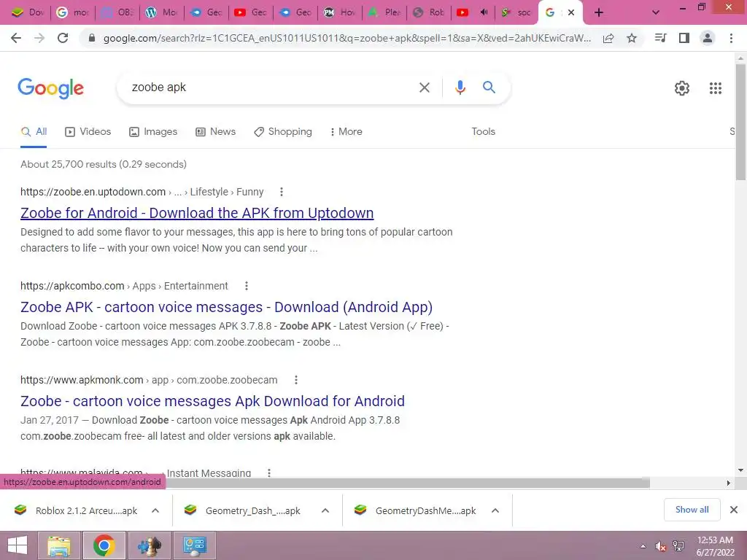
Task: Expand options for Roblox 2.1.2 apk download
Action: (x=155, y=510)
